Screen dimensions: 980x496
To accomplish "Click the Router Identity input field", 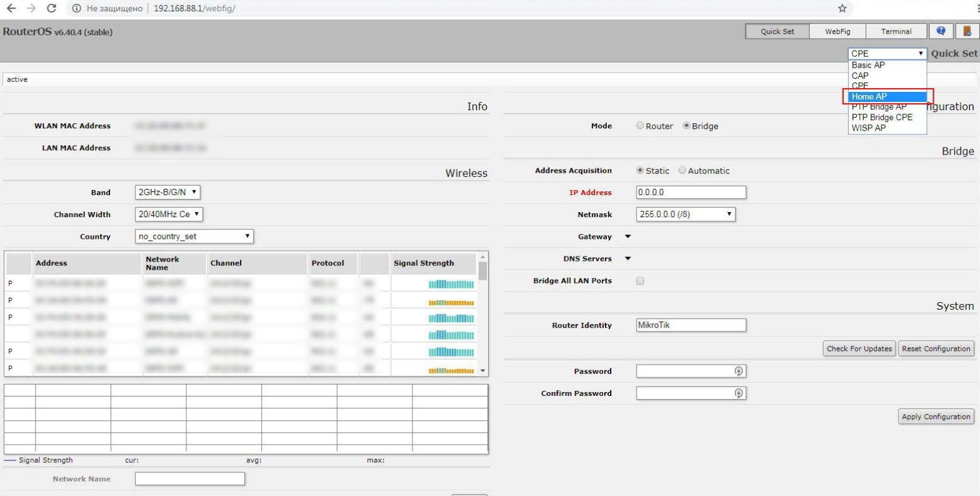I will coord(691,325).
